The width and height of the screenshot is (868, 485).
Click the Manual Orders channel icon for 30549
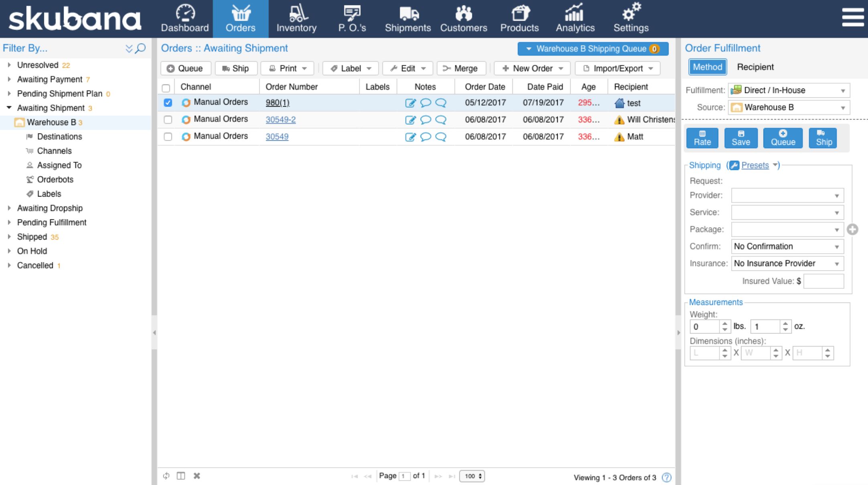tap(186, 137)
